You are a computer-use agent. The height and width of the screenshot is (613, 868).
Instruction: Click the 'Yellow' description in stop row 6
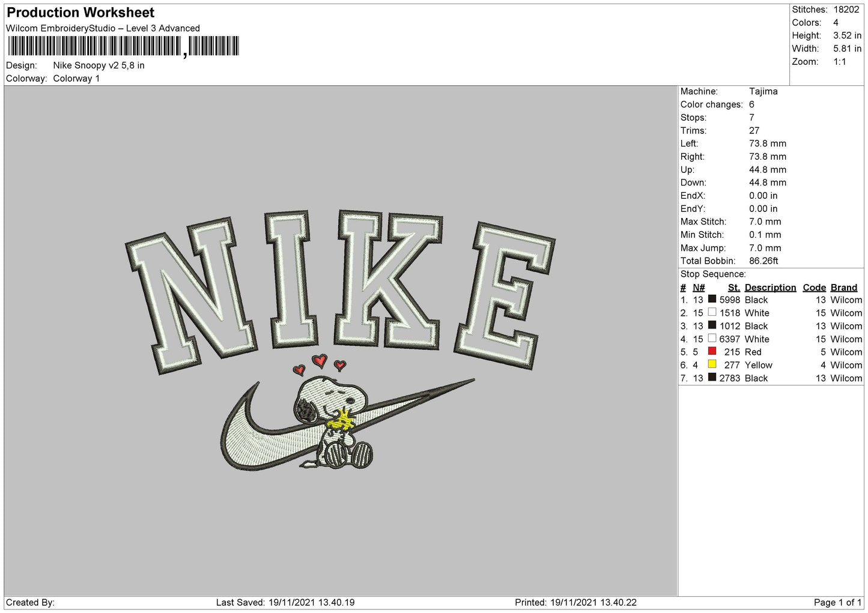tap(759, 366)
